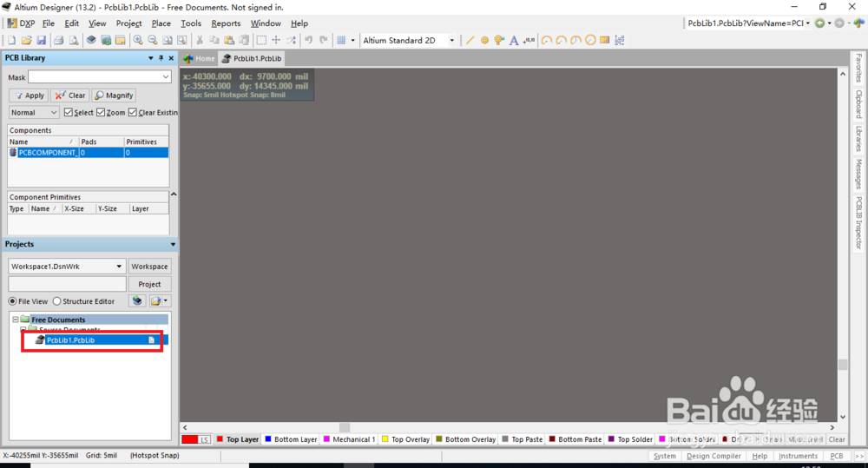Open the Libraries side panel tab
The width and height of the screenshot is (868, 468).
pos(858,138)
